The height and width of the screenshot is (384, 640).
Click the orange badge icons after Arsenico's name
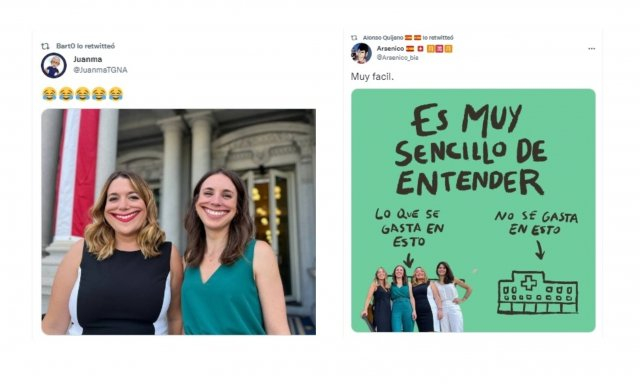pyautogui.click(x=440, y=49)
